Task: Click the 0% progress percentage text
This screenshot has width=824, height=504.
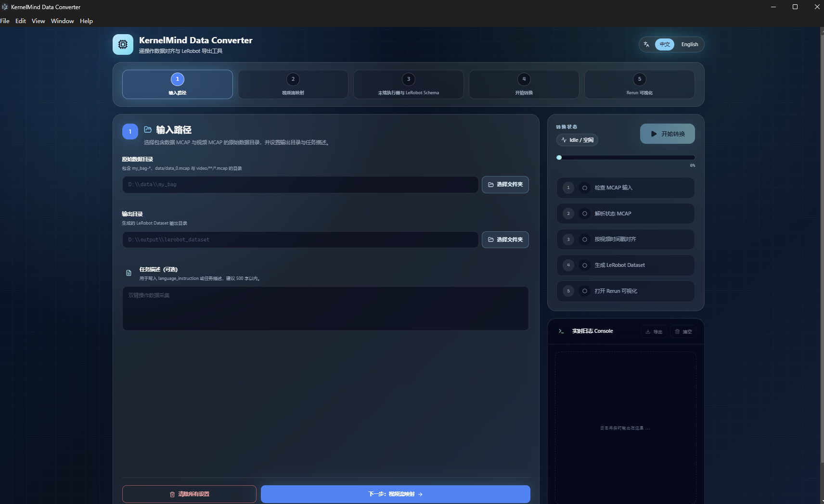Action: [693, 165]
